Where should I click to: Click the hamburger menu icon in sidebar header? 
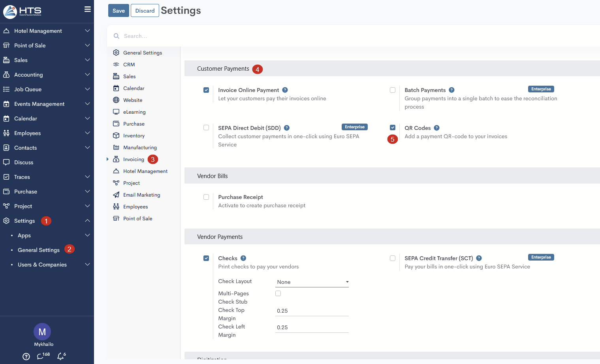88,9
